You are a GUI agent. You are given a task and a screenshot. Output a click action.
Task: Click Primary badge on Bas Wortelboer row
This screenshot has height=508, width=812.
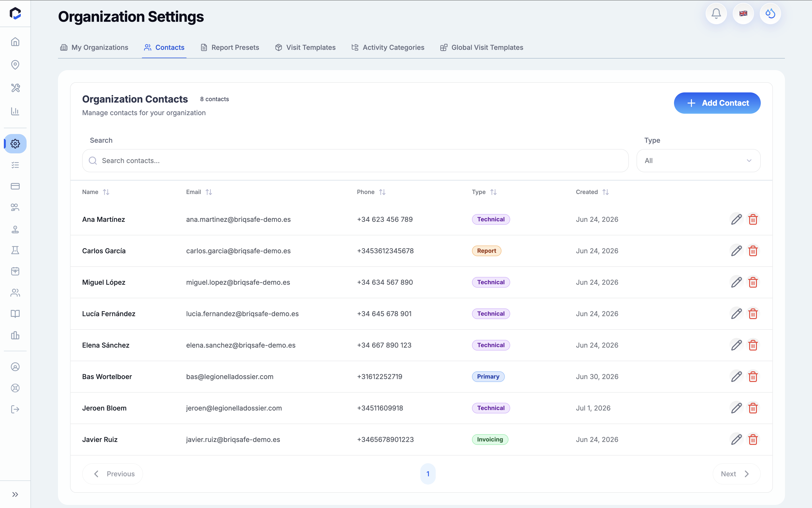tap(488, 377)
